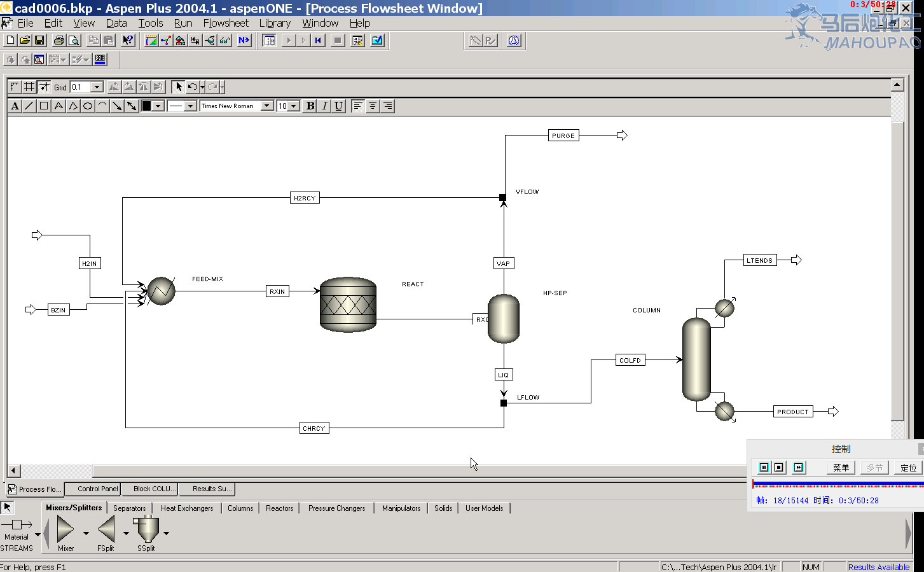Screen dimensions: 924x572
Task: Click the Stop run icon
Action: (x=338, y=40)
